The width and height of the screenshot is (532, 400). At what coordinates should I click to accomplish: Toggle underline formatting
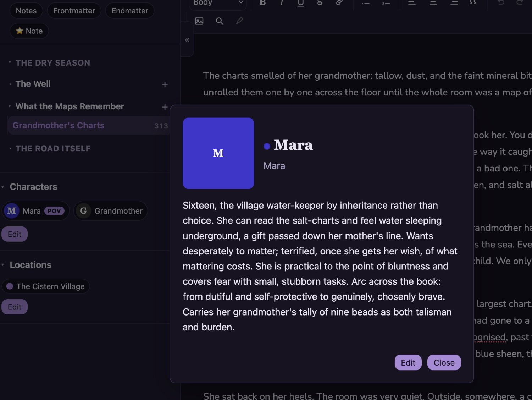pyautogui.click(x=301, y=3)
